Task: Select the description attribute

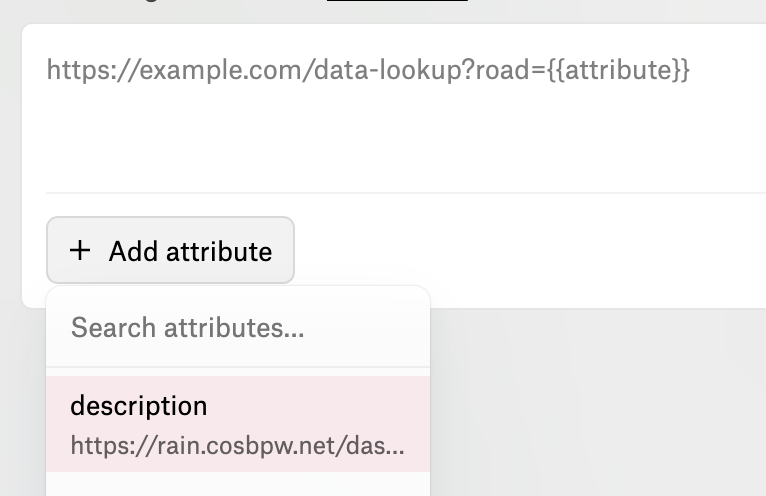Action: click(x=238, y=424)
